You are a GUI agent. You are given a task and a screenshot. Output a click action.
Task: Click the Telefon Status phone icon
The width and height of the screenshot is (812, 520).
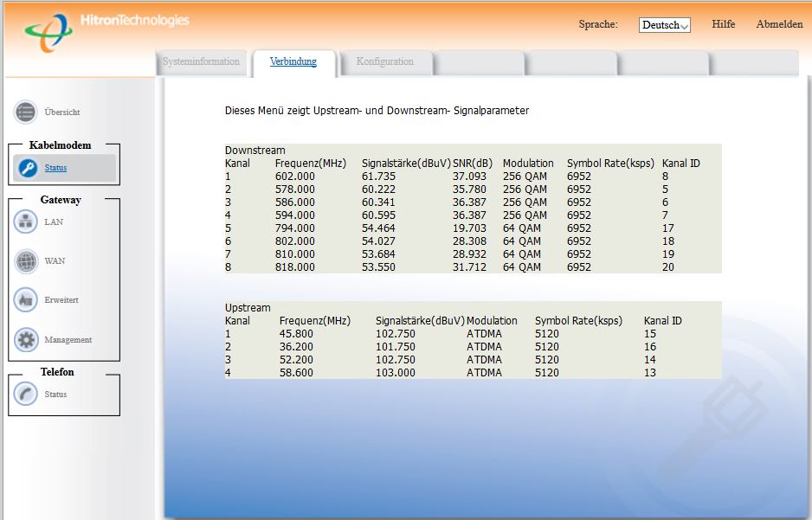(x=26, y=395)
